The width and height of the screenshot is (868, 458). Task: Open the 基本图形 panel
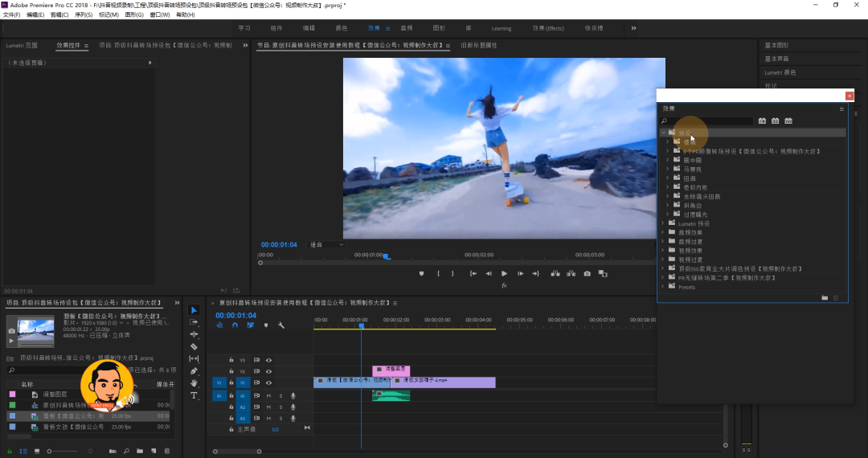pyautogui.click(x=776, y=45)
